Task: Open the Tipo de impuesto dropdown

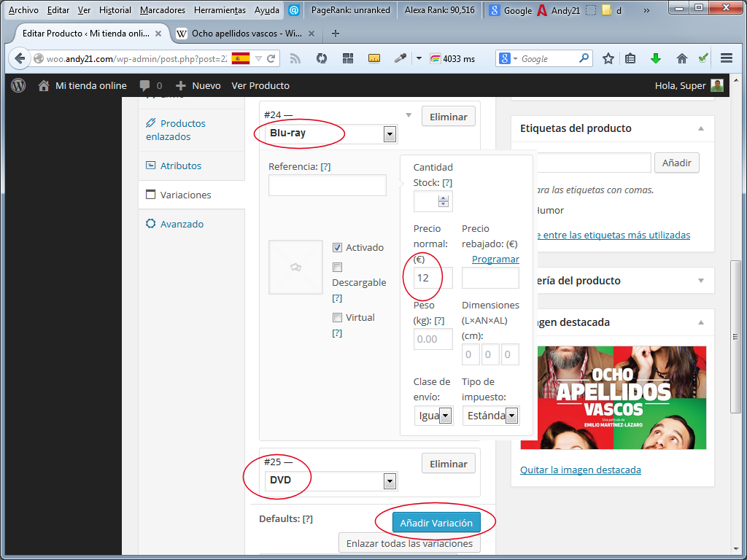Action: [x=491, y=416]
